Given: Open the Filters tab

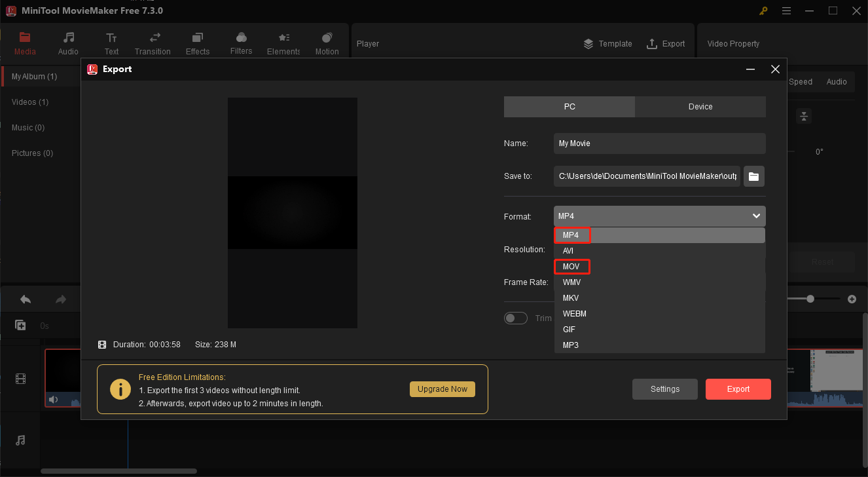Looking at the screenshot, I should [241, 43].
